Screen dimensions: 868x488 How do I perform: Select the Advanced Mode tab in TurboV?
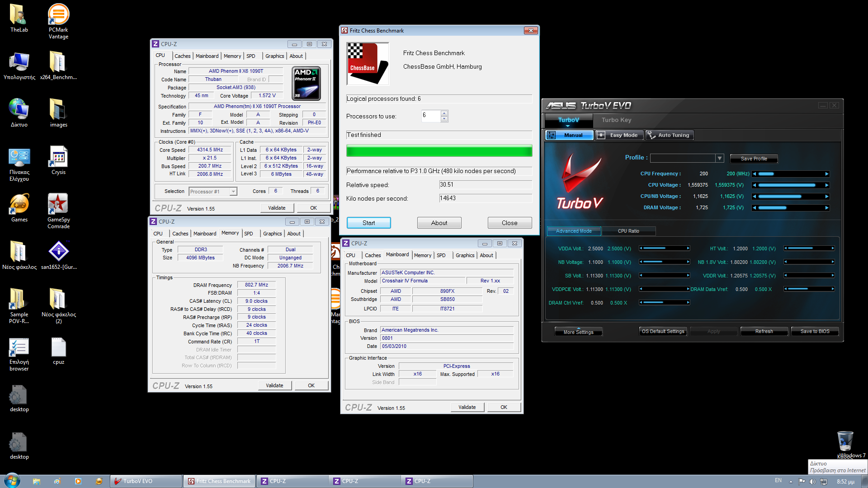(x=574, y=231)
